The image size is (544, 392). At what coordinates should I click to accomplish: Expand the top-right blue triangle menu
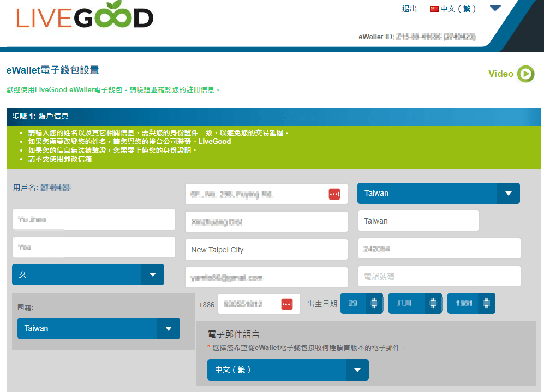[495, 9]
